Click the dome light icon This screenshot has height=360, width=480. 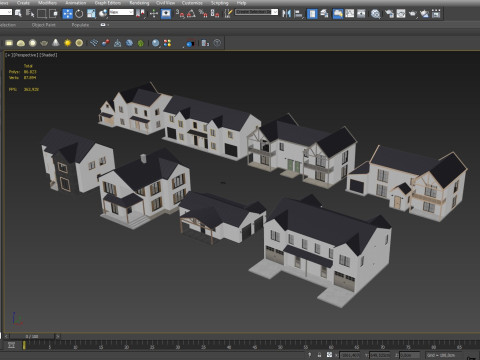(21, 43)
